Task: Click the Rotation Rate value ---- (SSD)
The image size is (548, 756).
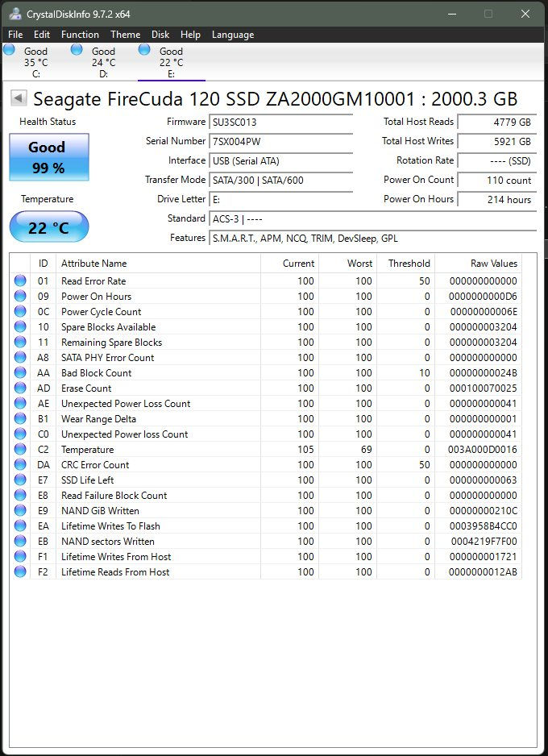Action: (x=497, y=160)
